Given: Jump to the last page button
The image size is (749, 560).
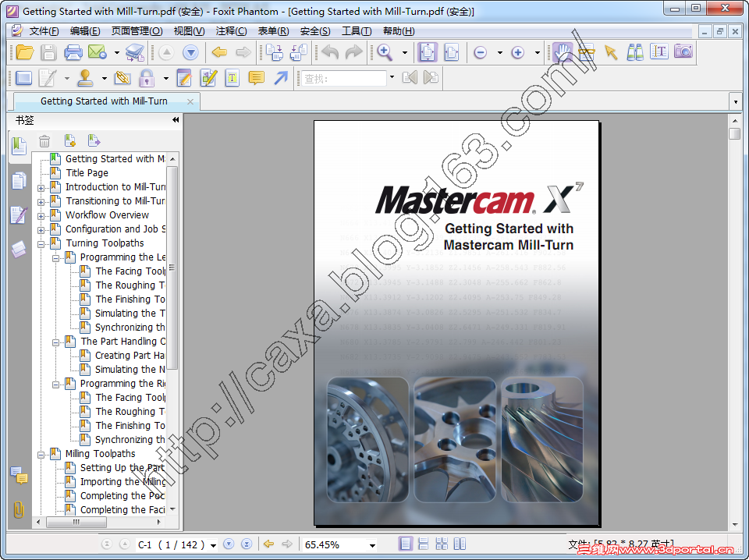Looking at the screenshot, I should (x=247, y=544).
